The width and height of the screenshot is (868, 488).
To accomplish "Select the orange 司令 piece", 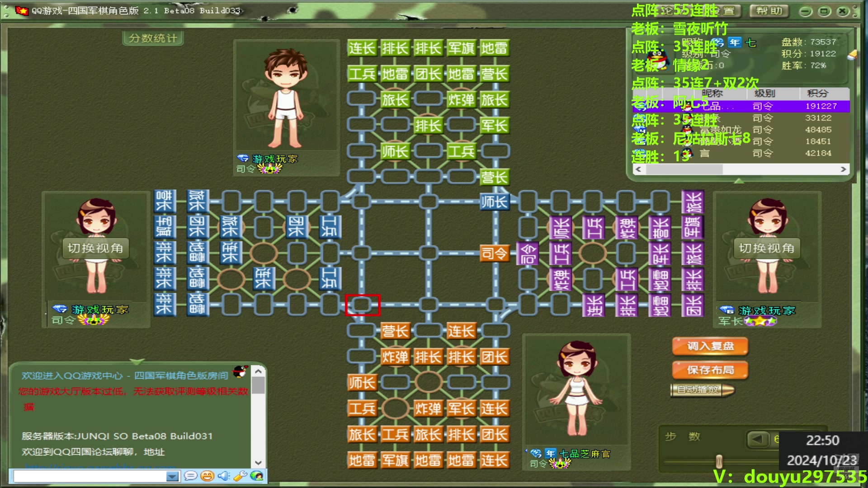I will click(494, 253).
